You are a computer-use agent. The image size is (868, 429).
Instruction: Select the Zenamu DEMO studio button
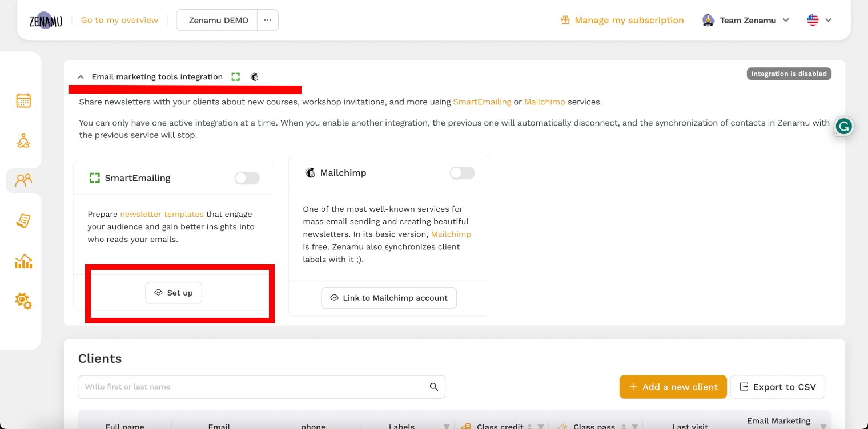(x=218, y=20)
